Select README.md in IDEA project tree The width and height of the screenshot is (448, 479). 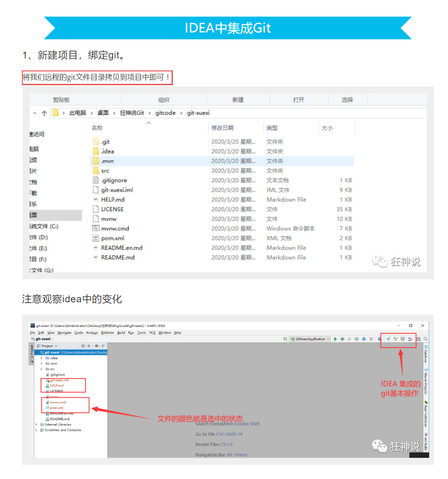click(x=60, y=419)
